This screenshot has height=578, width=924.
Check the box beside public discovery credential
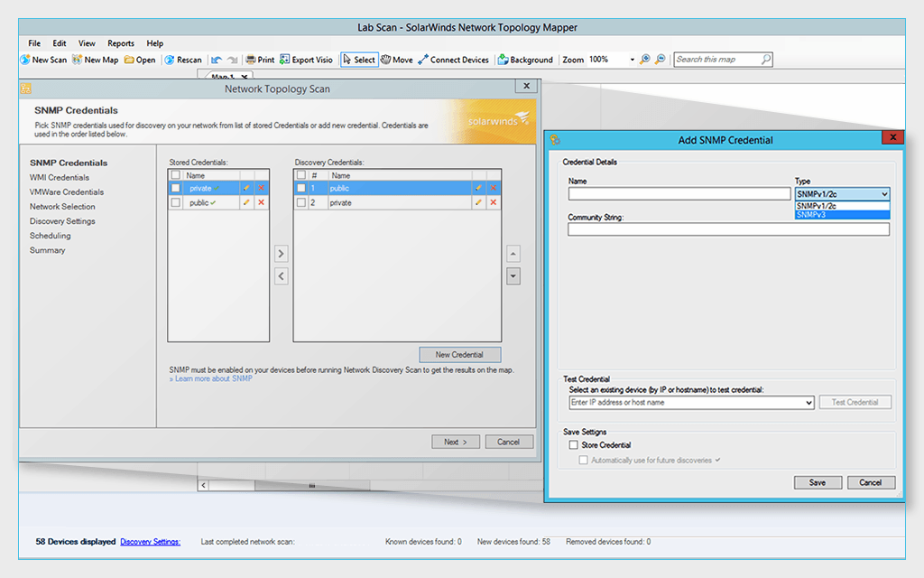coord(301,188)
